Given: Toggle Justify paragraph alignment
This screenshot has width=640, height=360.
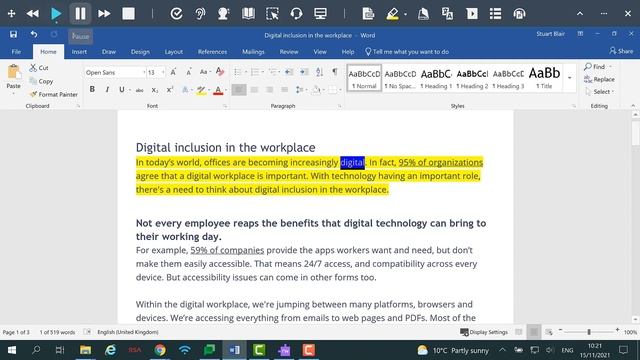Looking at the screenshot, I should [x=284, y=89].
